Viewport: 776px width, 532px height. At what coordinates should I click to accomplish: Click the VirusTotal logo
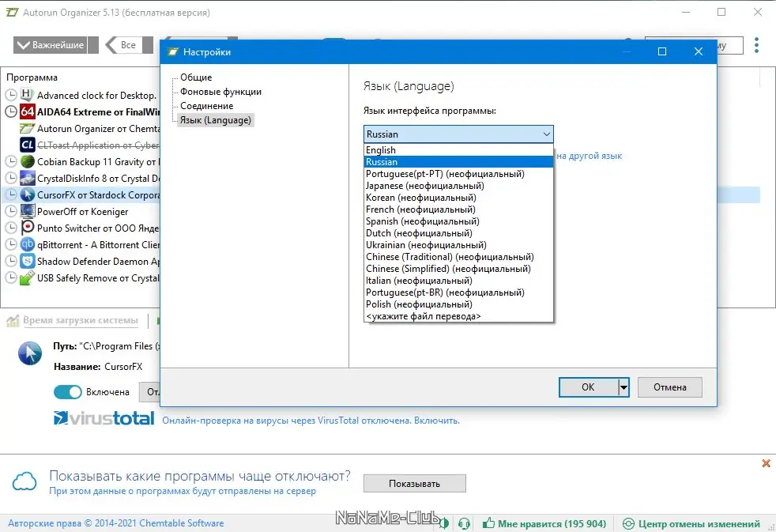(x=104, y=418)
